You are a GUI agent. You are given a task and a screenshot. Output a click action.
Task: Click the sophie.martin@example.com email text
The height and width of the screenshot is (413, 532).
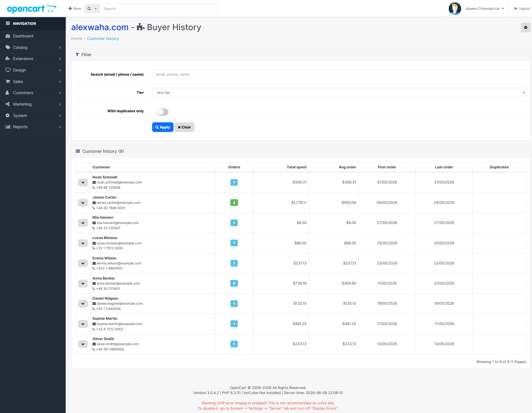click(x=120, y=324)
